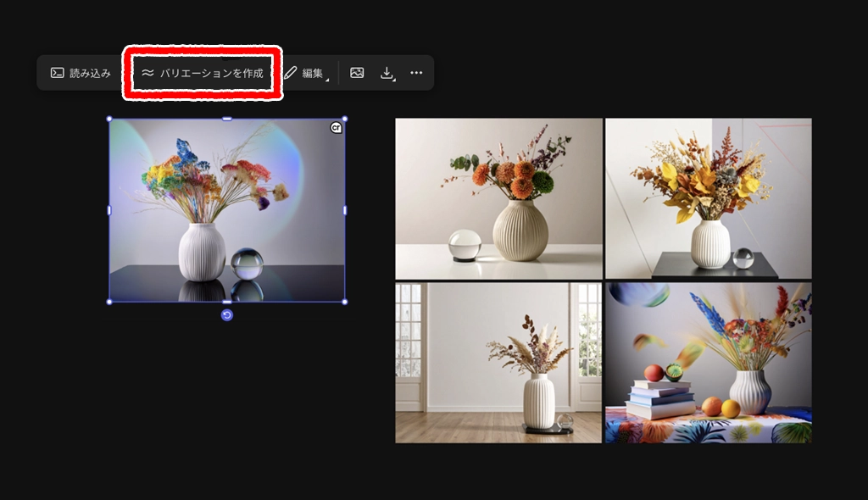Click the terminal-style icon beside 読み込み
The width and height of the screenshot is (868, 500).
[x=57, y=73]
